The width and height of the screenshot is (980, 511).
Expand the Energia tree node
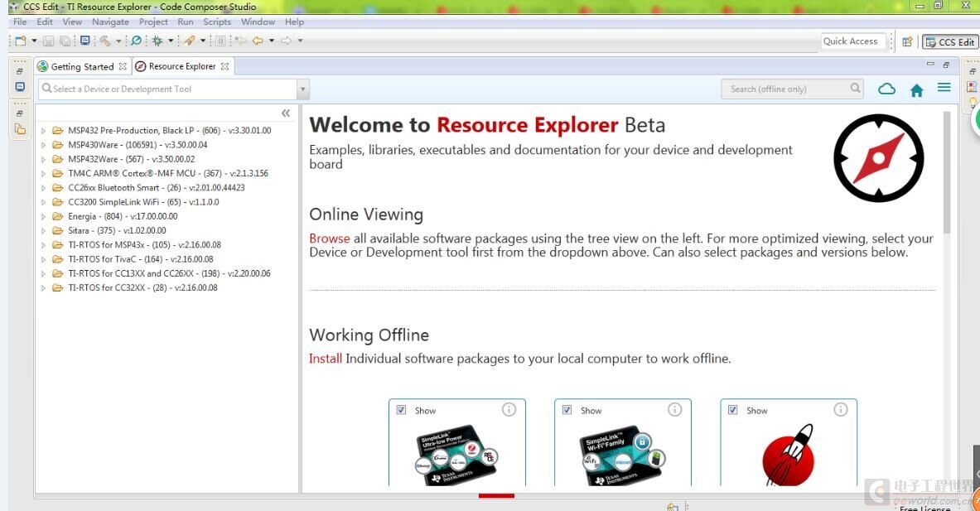(43, 217)
